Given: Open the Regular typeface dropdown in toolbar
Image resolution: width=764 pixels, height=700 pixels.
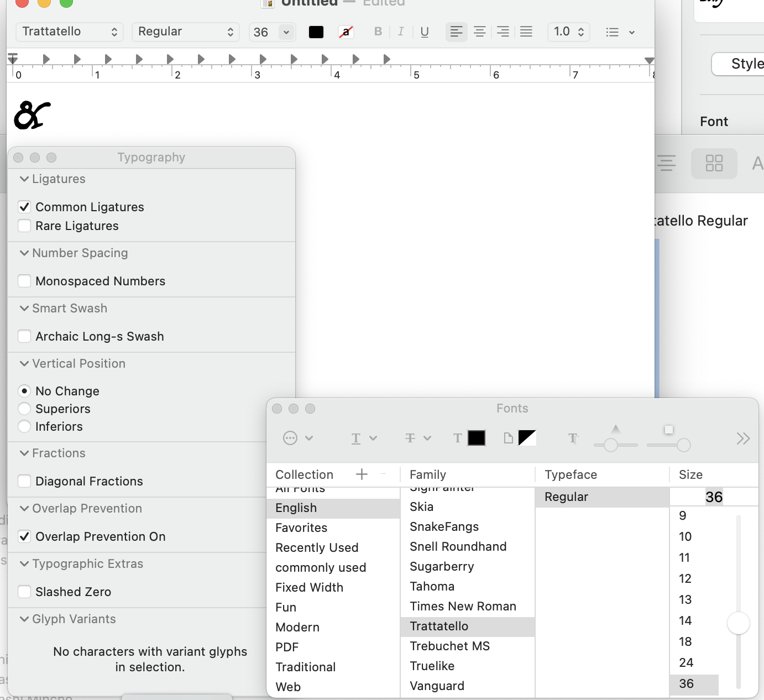Looking at the screenshot, I should pyautogui.click(x=186, y=32).
